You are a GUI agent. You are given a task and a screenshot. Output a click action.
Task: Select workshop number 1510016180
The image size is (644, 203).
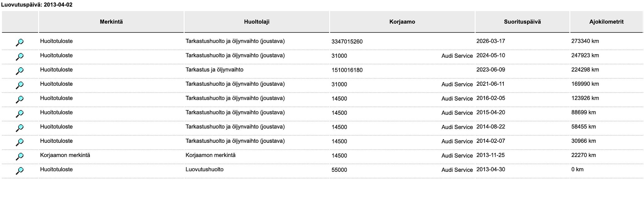pos(347,70)
